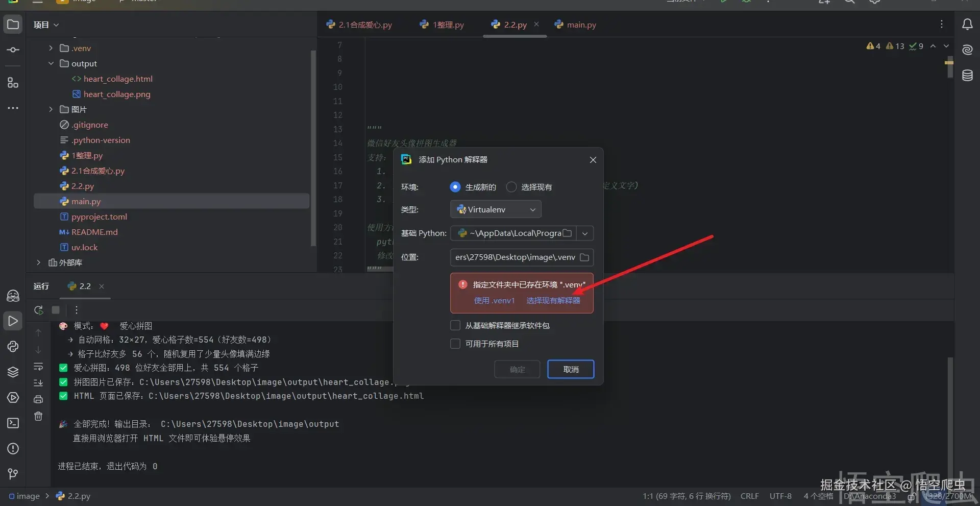
Task: Select README.md in project tree
Action: 94,232
